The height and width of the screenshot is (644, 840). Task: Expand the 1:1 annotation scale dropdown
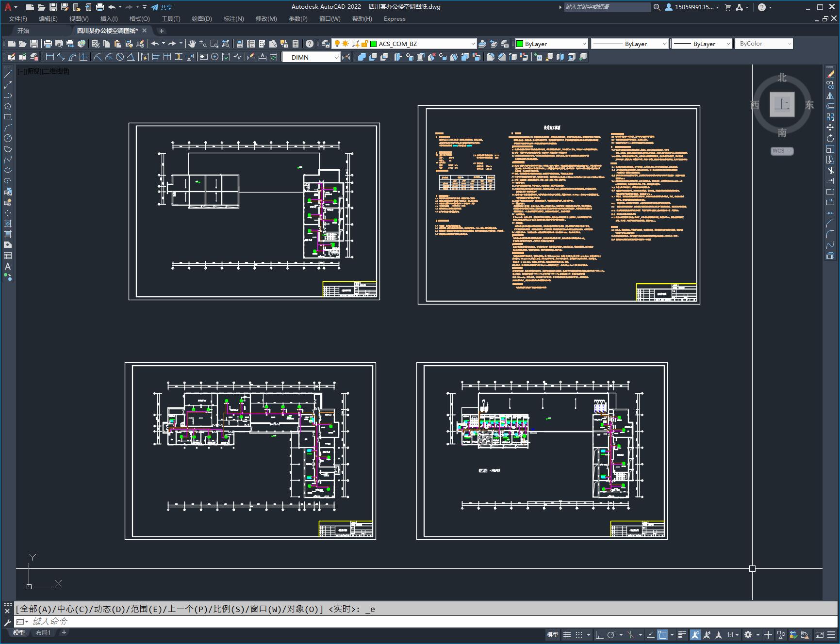[x=733, y=634]
